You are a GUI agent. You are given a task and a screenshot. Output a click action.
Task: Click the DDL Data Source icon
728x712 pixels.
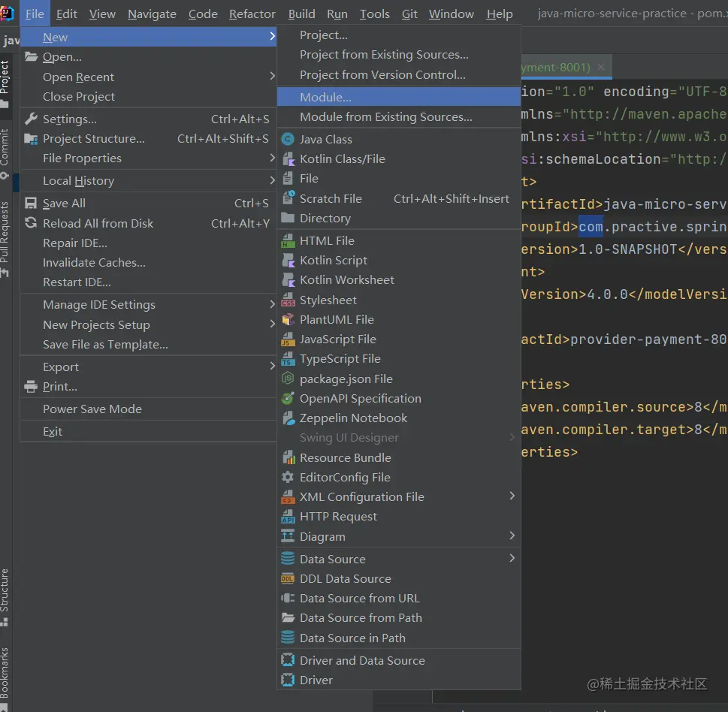pos(288,579)
